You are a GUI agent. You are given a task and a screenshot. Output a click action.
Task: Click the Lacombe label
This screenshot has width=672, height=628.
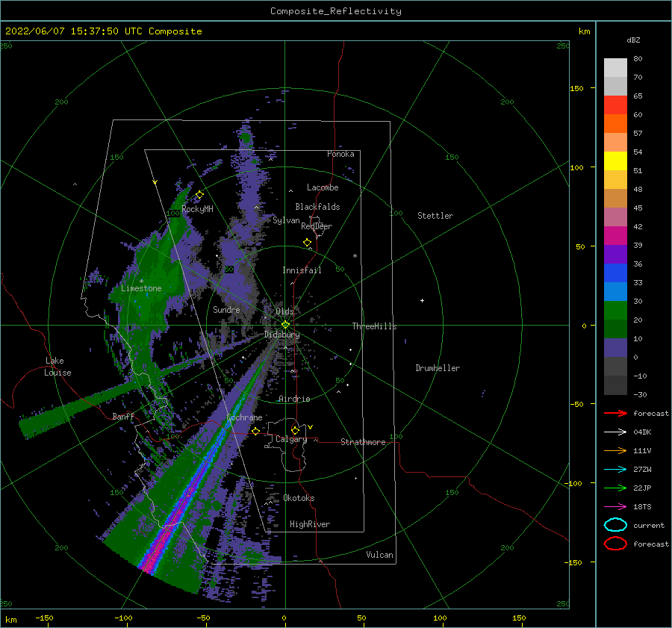(x=323, y=187)
